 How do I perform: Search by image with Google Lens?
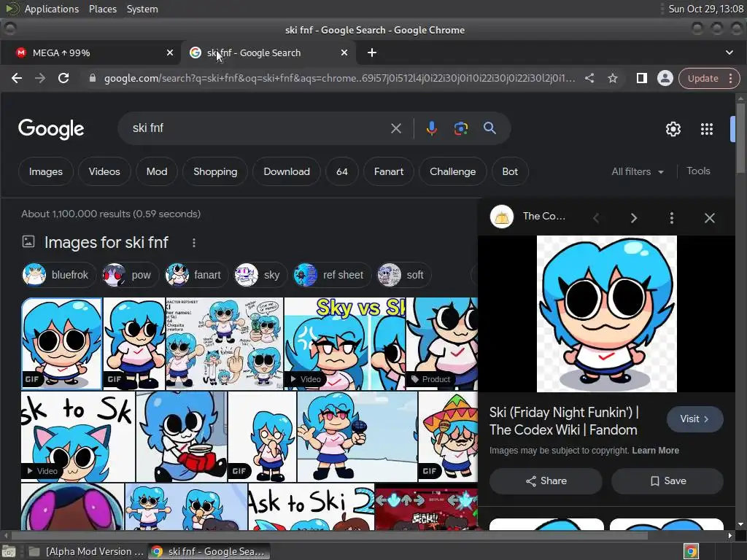[x=461, y=128]
